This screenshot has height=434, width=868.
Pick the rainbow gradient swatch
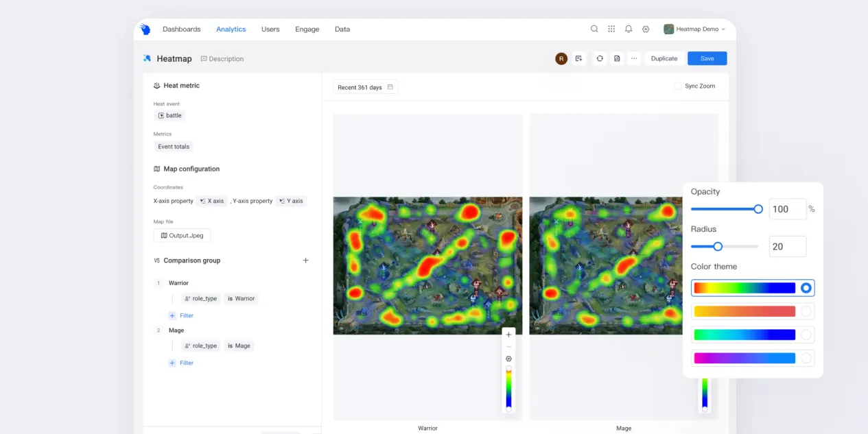pos(744,288)
